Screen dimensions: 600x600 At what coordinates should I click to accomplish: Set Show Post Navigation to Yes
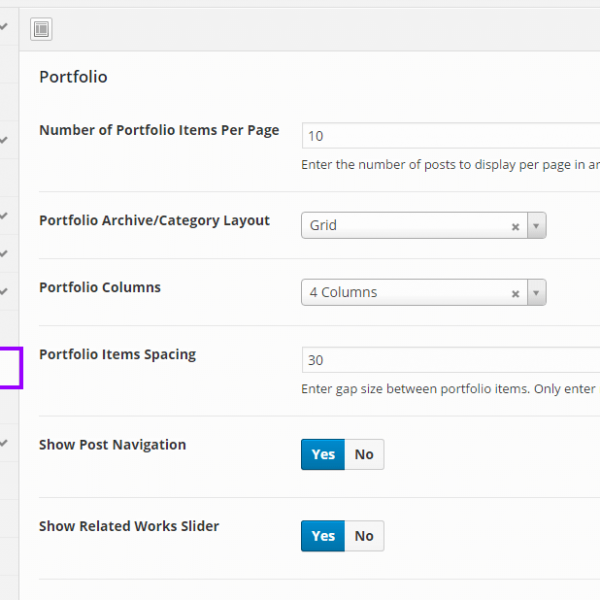coord(323,455)
